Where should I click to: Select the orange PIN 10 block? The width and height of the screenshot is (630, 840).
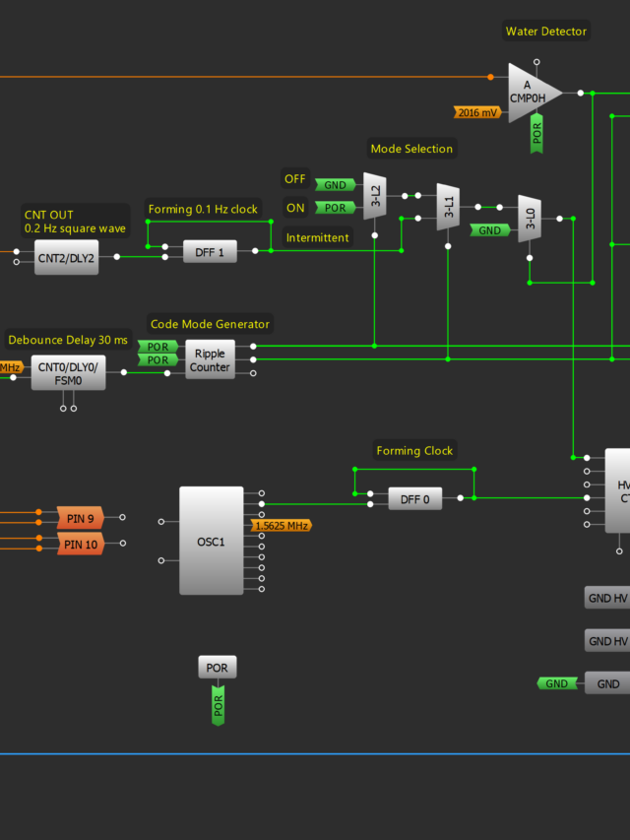[80, 544]
